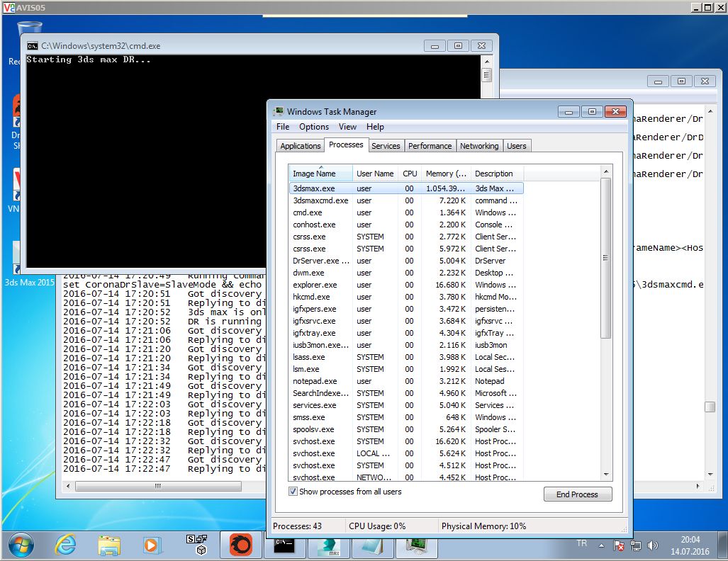The width and height of the screenshot is (728, 561).
Task: Open the Help menu in Task Manager
Action: pos(375,127)
